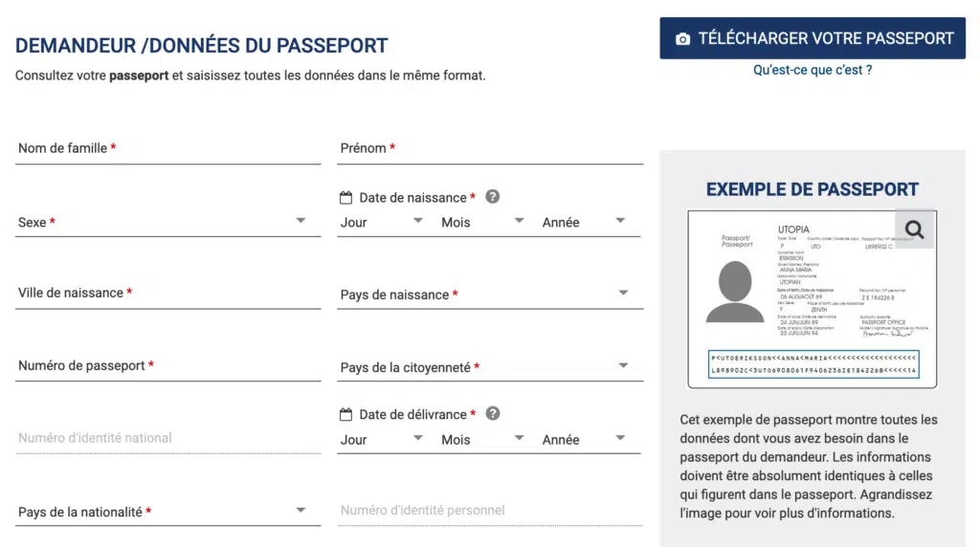Open the issue date Année dropdown
The height and width of the screenshot is (547, 980).
584,440
